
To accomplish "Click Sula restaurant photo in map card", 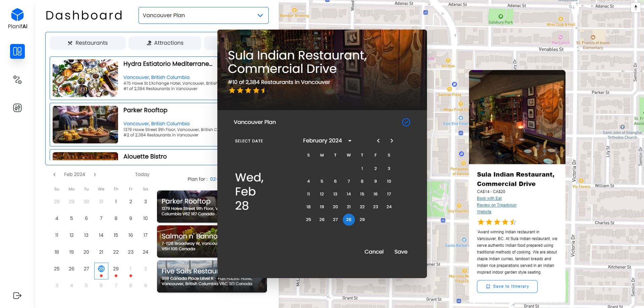I will tap(517, 117).
